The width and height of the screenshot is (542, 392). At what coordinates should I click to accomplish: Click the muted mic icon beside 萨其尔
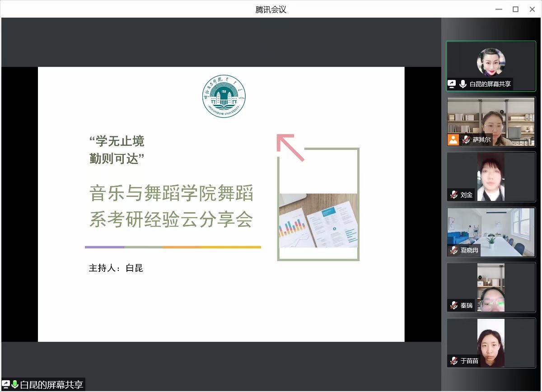point(466,140)
